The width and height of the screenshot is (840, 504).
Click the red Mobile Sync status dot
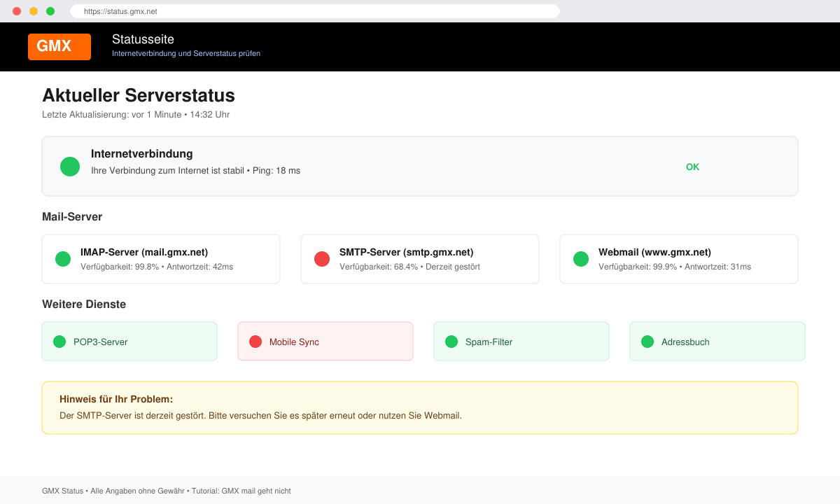[x=255, y=342]
